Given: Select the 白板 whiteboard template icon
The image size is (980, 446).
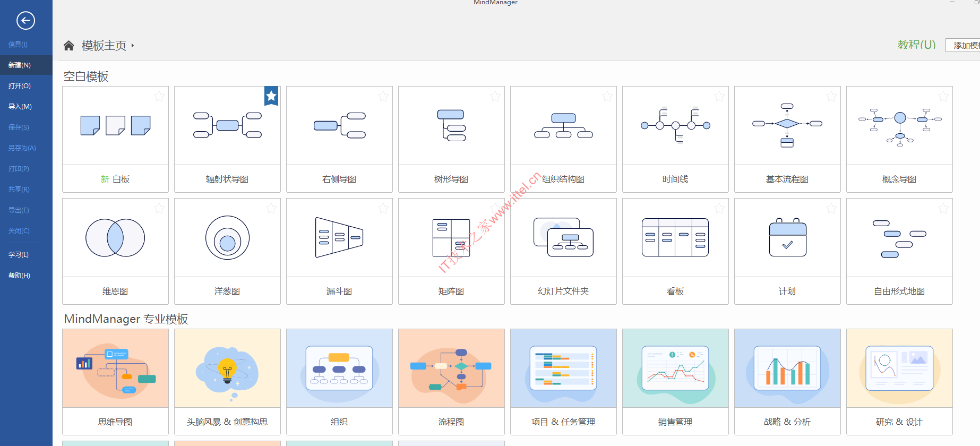Looking at the screenshot, I should 115,126.
